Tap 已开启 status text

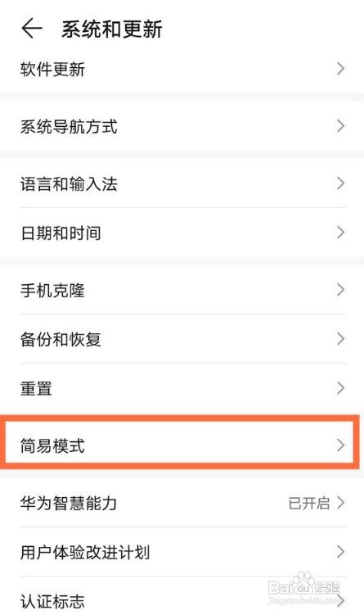309,503
